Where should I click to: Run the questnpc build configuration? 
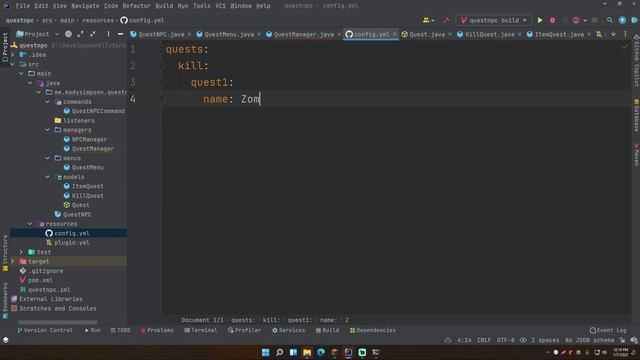pyautogui.click(x=540, y=20)
